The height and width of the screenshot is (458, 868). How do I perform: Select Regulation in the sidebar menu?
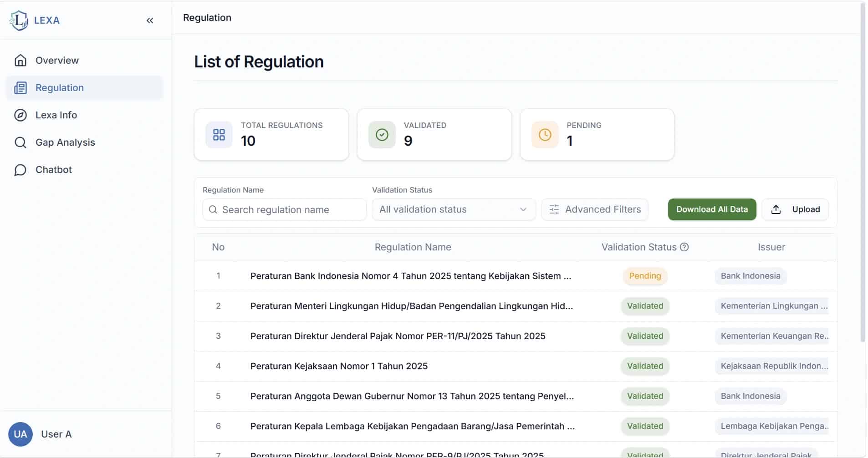(x=85, y=88)
